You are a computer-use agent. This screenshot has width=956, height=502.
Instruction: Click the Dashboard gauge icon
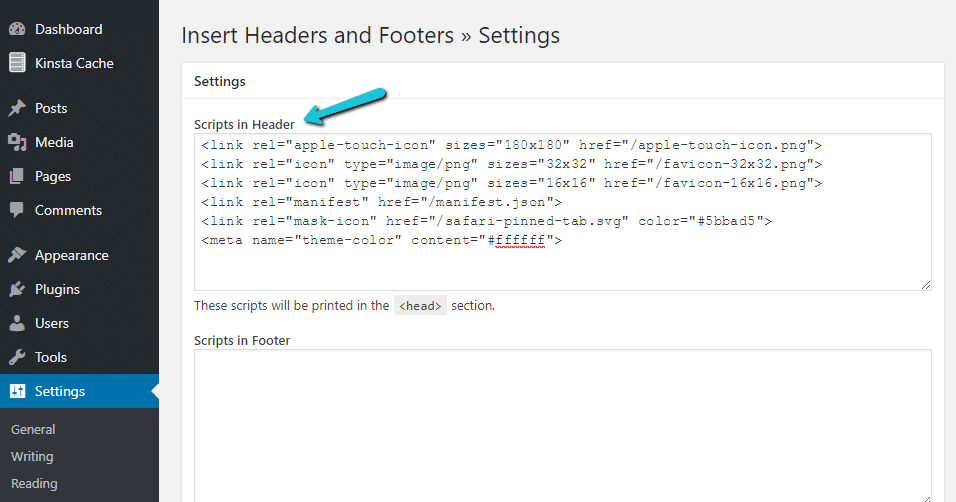coord(17,29)
